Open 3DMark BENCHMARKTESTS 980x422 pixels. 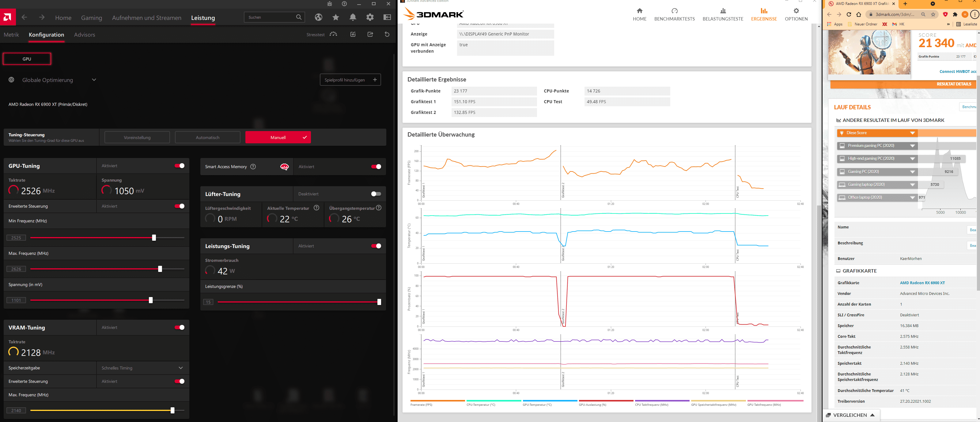coord(674,14)
